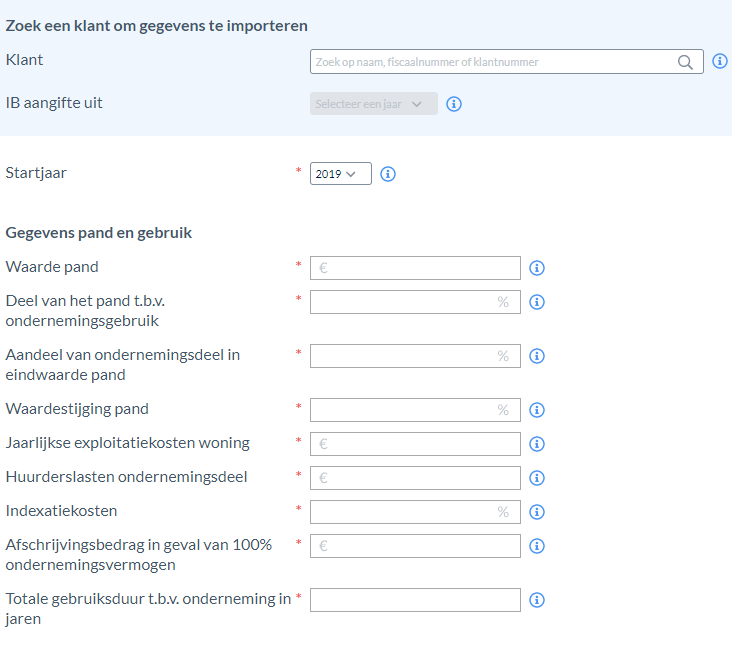
Task: Click info icon for Indexatiekosten
Action: pyautogui.click(x=536, y=512)
